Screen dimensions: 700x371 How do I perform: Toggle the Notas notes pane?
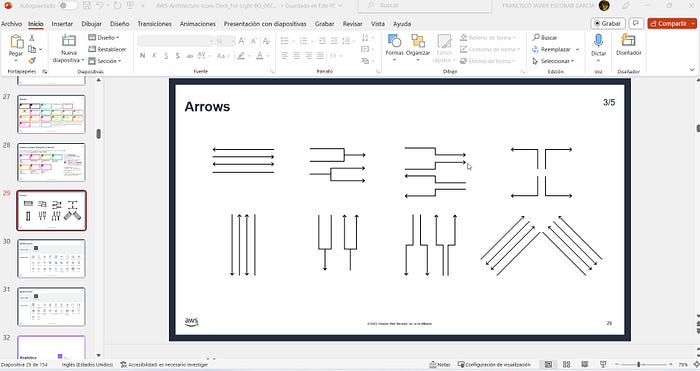tap(439, 364)
